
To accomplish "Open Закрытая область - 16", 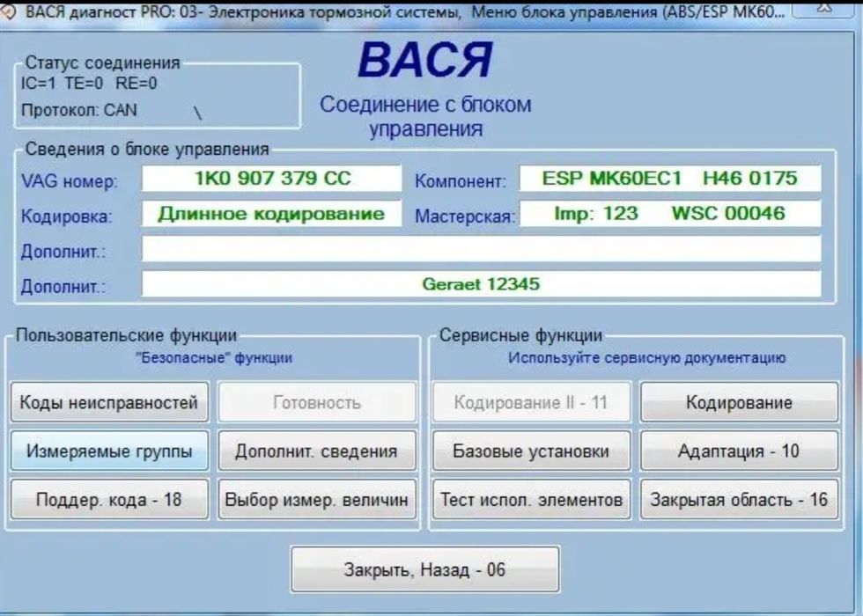I will point(739,500).
